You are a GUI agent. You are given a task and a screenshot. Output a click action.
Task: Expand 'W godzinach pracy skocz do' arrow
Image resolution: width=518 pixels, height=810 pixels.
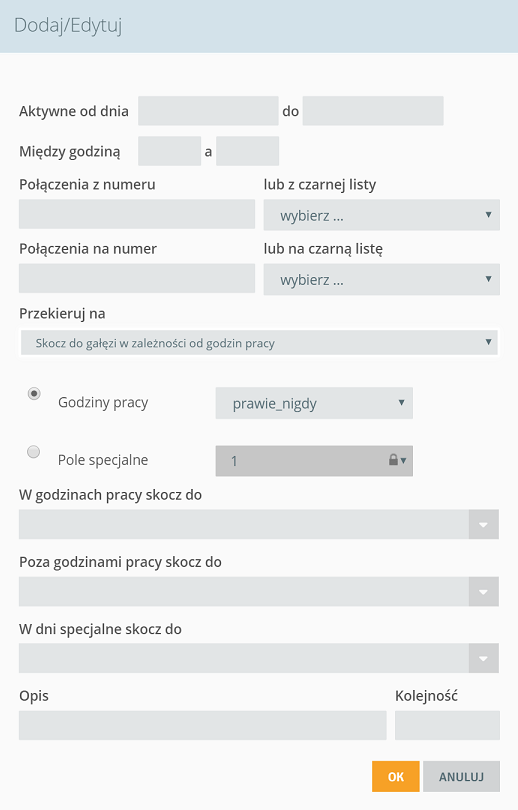pyautogui.click(x=483, y=524)
